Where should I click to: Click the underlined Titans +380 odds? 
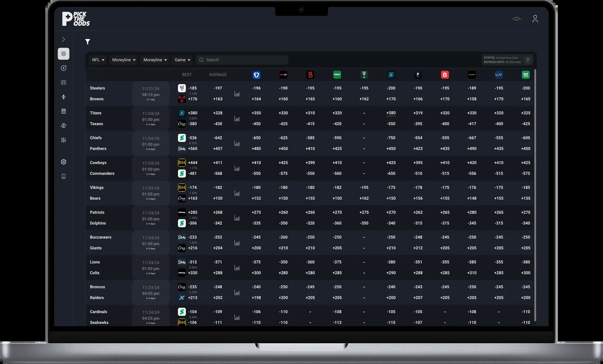tap(391, 113)
